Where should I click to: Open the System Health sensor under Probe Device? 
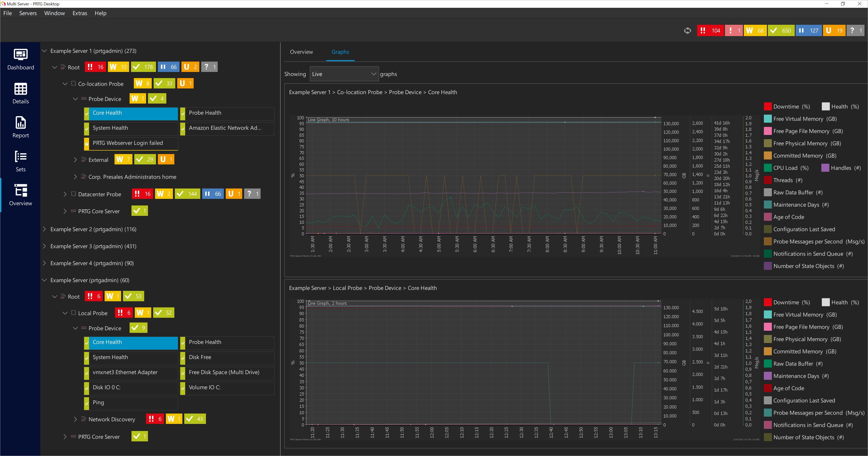click(110, 128)
